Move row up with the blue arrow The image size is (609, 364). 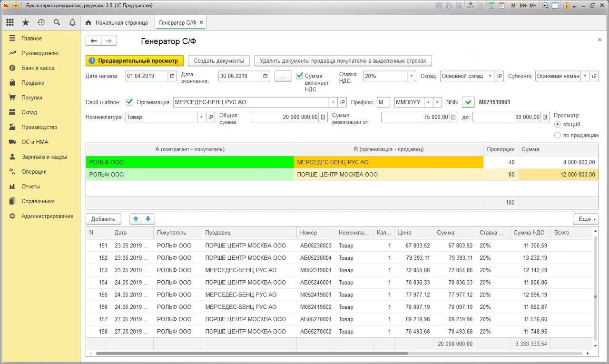(136, 219)
